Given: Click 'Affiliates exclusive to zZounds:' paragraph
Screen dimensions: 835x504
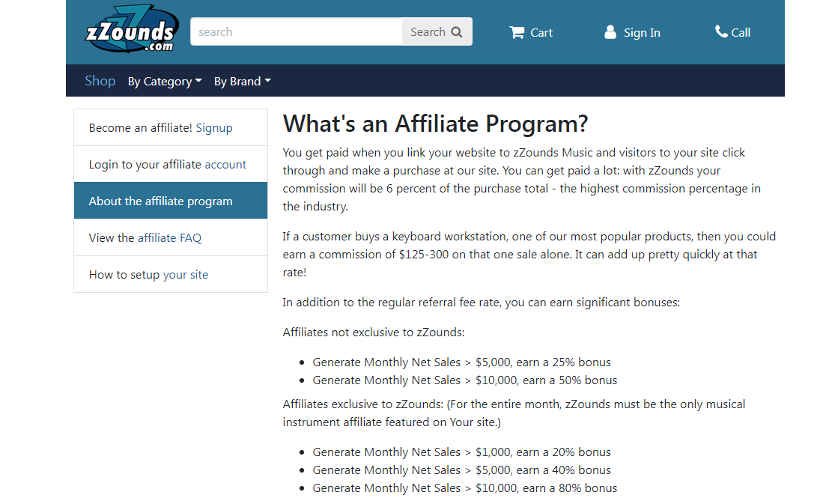Looking at the screenshot, I should (513, 413).
